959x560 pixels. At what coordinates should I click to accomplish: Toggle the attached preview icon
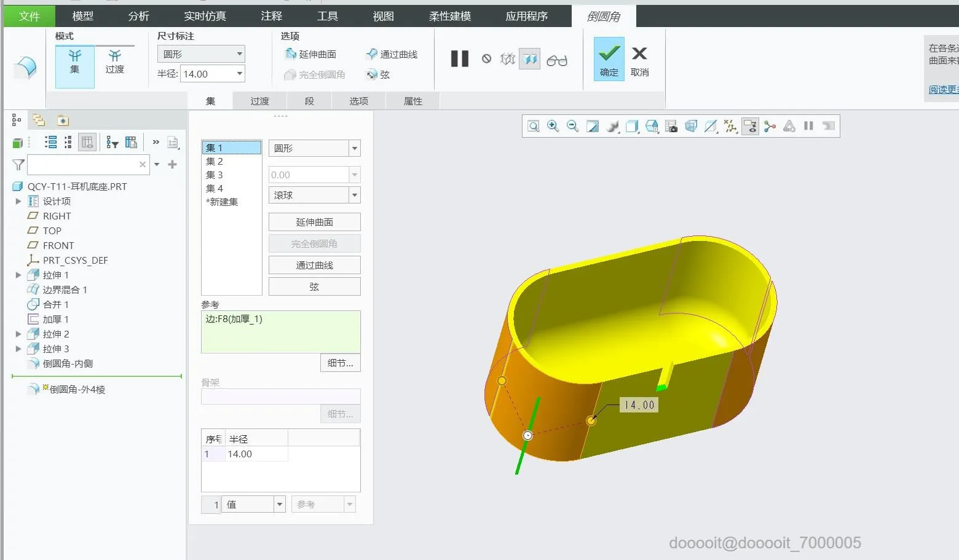[529, 59]
